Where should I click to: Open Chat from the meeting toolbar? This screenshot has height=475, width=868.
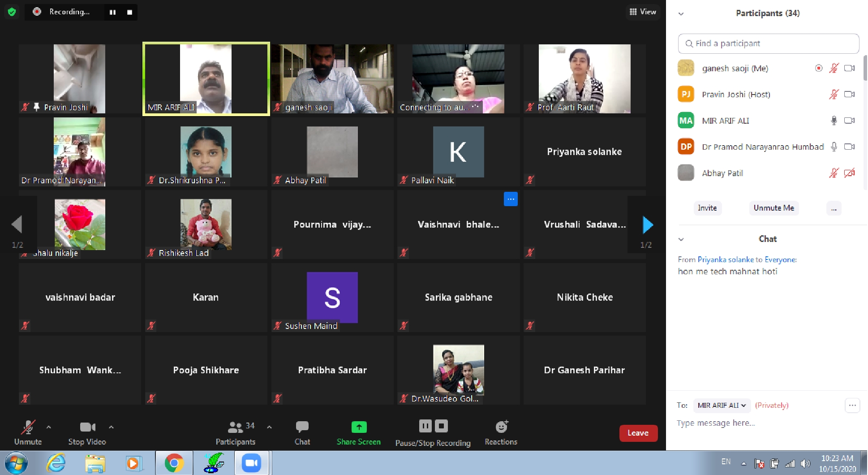[302, 427]
